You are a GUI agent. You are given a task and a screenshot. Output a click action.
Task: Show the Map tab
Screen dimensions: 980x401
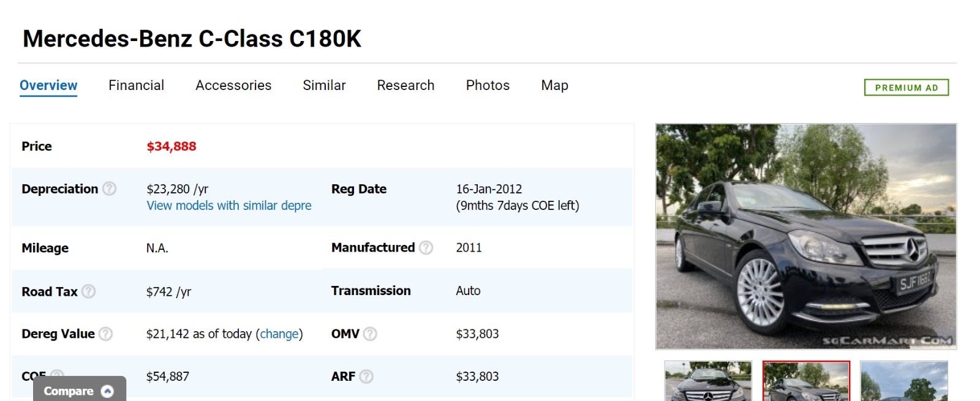[554, 85]
